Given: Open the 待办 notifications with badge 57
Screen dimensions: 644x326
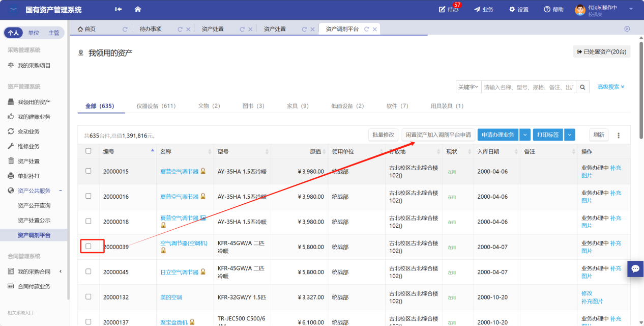Looking at the screenshot, I should click(x=448, y=10).
